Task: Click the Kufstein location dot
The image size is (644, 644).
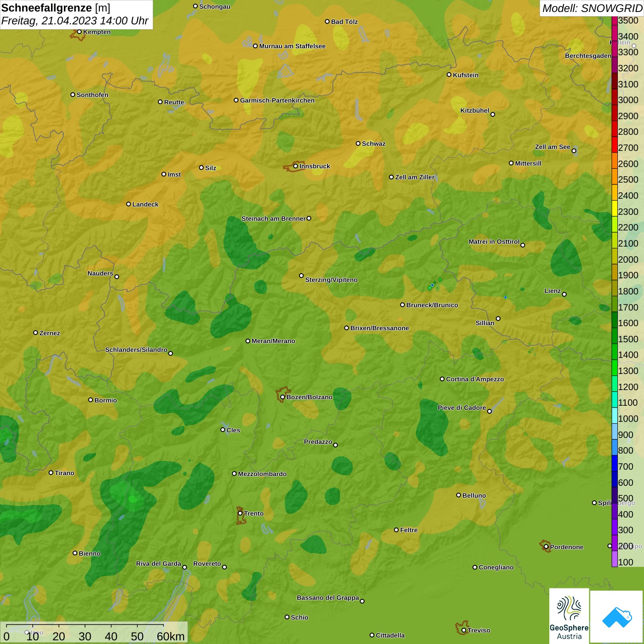Action: 449,75
